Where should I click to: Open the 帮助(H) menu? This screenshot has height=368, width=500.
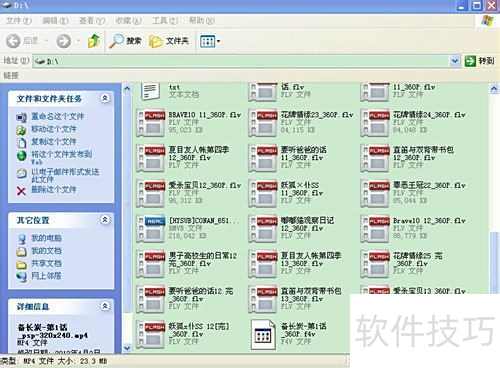pos(202,21)
